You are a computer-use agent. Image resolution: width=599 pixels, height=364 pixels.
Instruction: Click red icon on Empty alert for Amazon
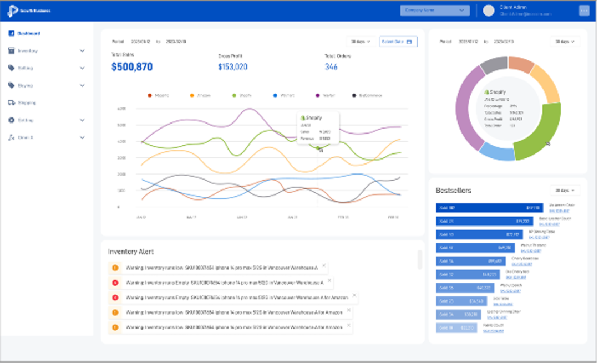point(115,298)
